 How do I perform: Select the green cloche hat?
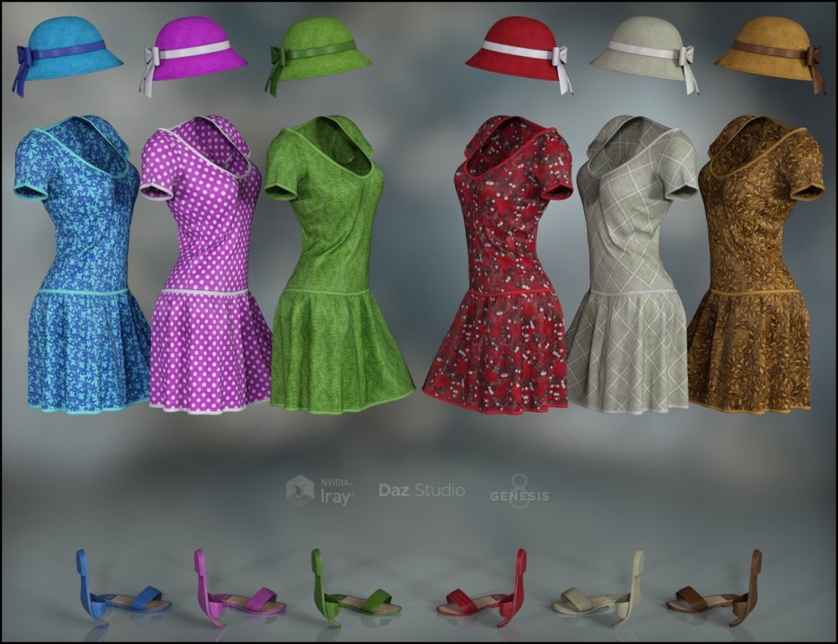click(x=323, y=50)
